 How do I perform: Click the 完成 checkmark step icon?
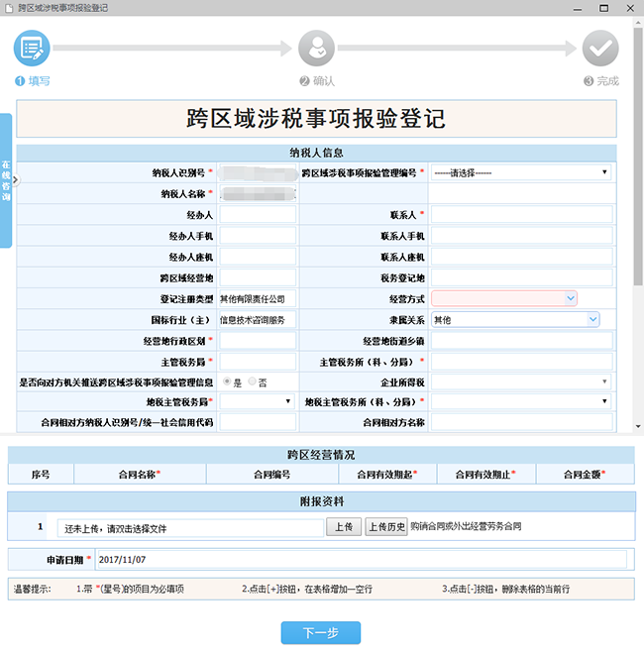coord(600,49)
